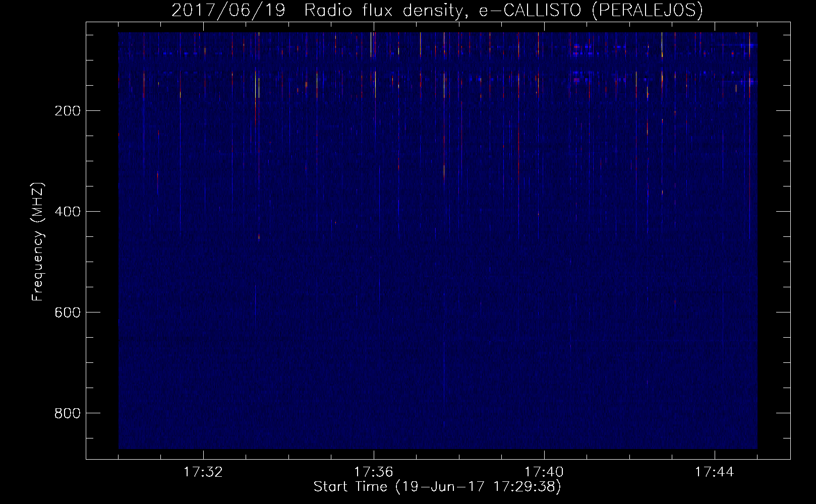Click the 800 frequency tick label

coord(67,413)
